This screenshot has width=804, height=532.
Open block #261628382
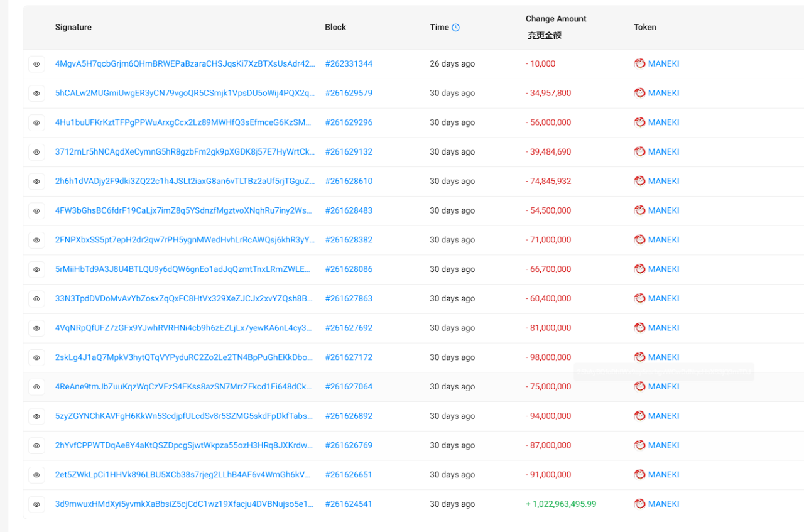pos(349,239)
